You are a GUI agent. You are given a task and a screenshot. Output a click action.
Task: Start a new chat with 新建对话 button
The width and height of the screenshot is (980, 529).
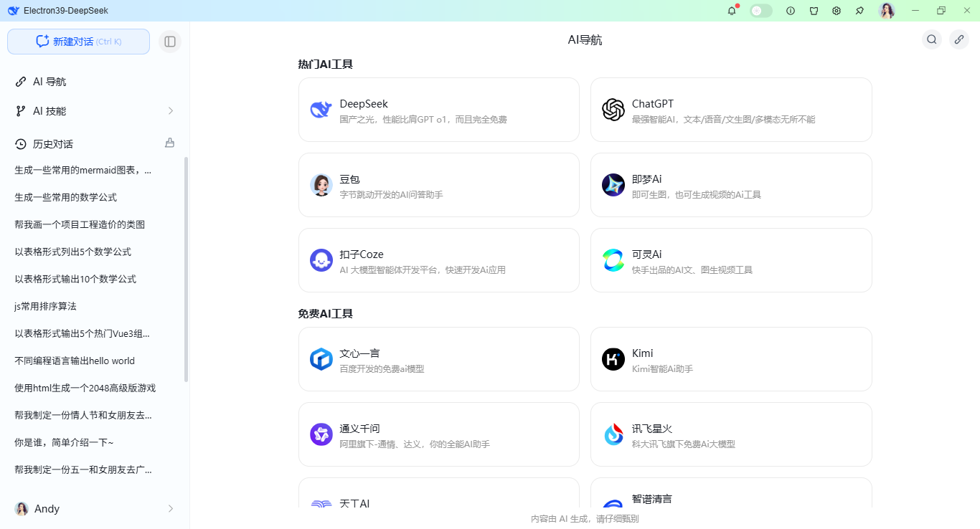(x=78, y=42)
